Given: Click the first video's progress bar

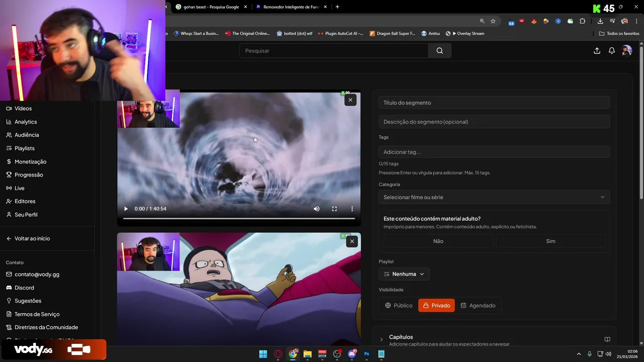Looking at the screenshot, I should [239, 218].
